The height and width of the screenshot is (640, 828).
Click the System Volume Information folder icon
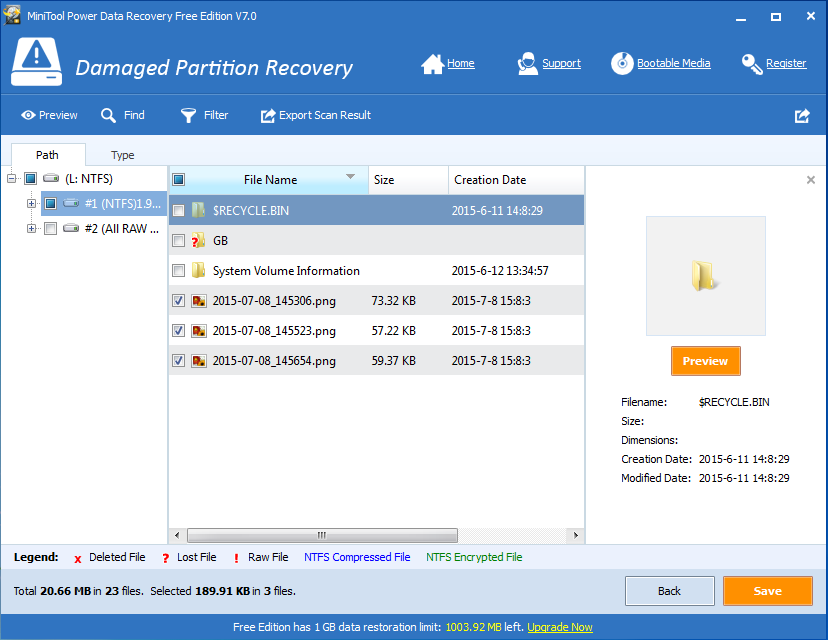(x=199, y=270)
